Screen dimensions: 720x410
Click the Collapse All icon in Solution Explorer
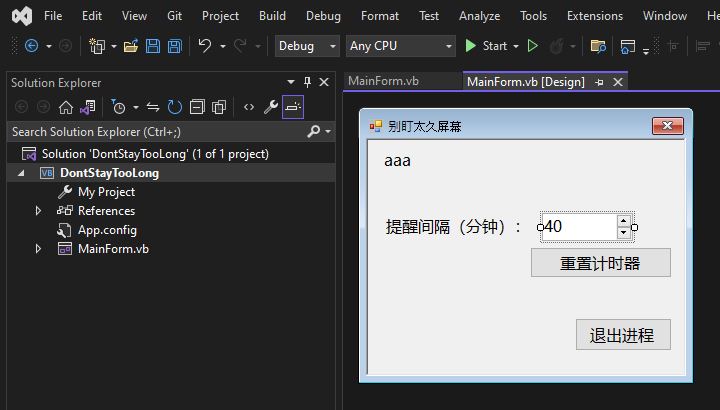tap(197, 107)
